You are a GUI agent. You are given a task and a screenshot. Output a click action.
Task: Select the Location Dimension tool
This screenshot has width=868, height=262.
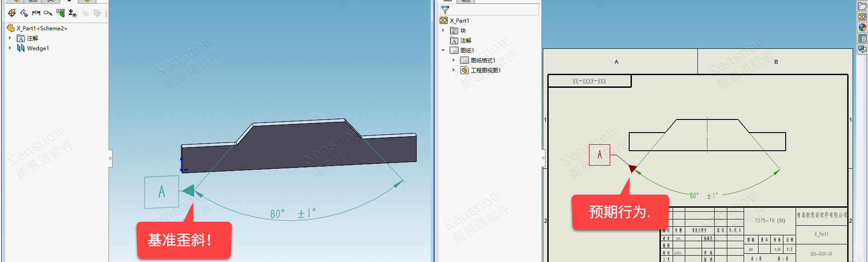(24, 13)
